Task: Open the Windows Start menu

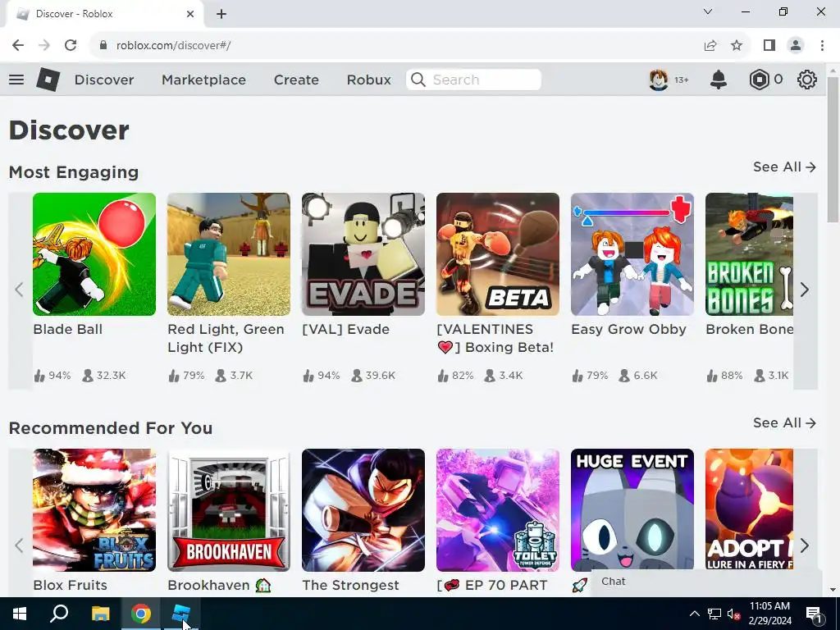Action: point(20,614)
